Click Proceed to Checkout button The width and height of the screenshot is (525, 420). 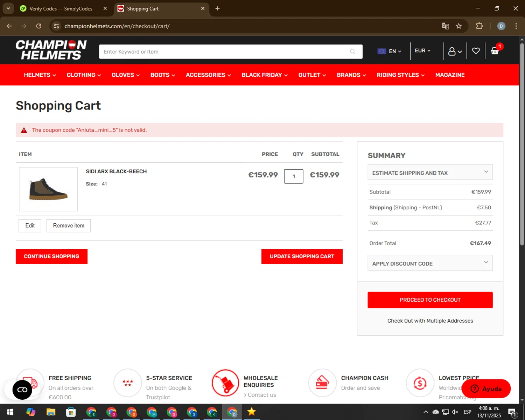[430, 300]
